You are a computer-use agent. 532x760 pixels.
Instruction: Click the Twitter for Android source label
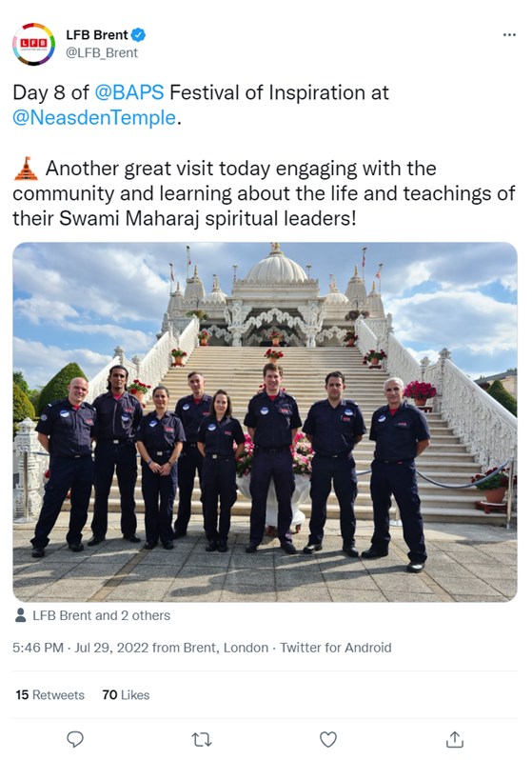(336, 648)
